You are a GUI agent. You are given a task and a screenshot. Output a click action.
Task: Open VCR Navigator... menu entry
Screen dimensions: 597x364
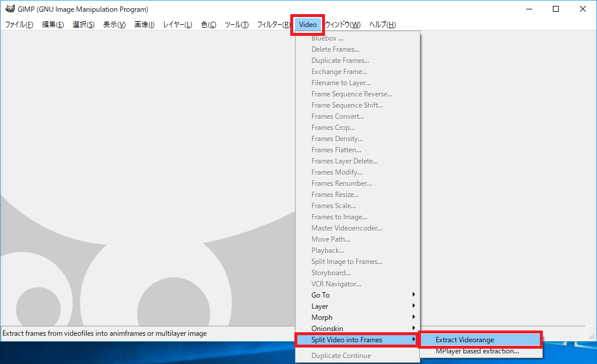(x=357, y=284)
